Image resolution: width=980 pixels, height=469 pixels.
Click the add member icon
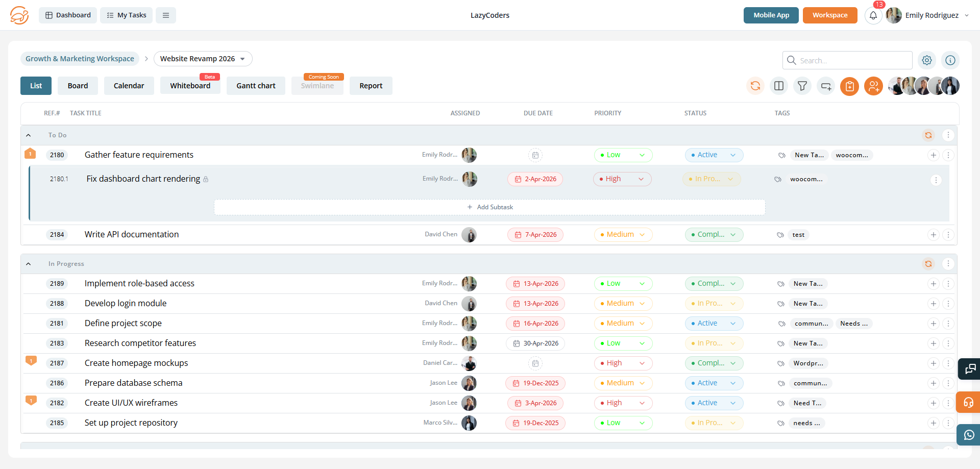coord(873,86)
